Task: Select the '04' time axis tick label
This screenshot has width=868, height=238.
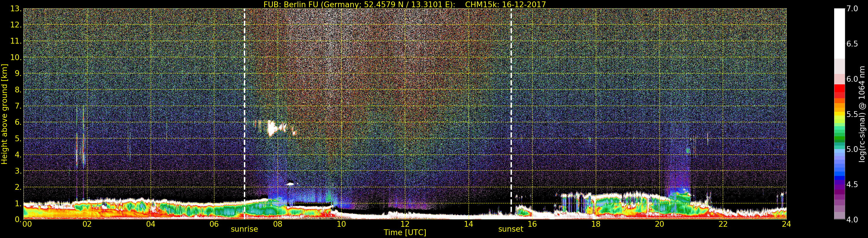Action: [x=151, y=224]
